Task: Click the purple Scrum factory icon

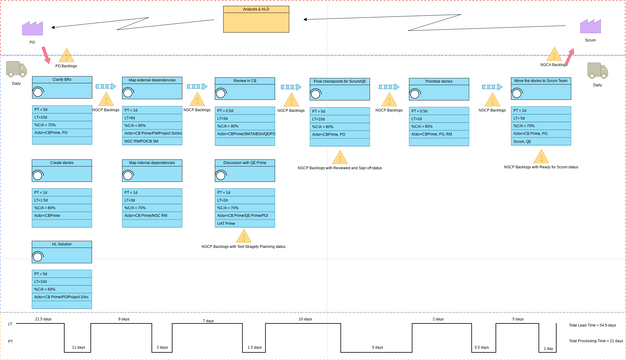Action: (x=590, y=26)
